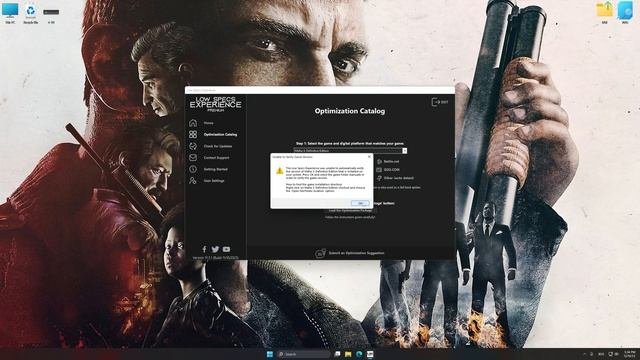Screen dimensions: 640x360
Task: Close the warning dialog with its X button
Action: [369, 156]
